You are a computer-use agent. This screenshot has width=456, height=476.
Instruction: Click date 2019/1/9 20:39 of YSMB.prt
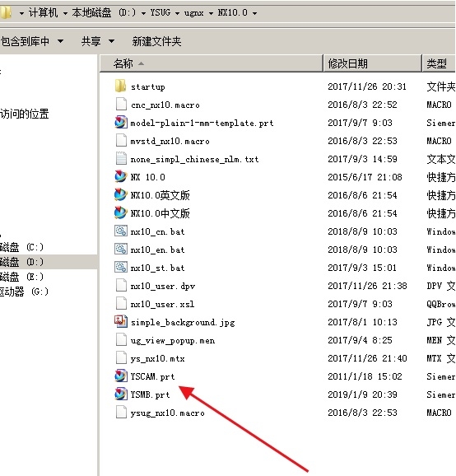[x=362, y=394]
